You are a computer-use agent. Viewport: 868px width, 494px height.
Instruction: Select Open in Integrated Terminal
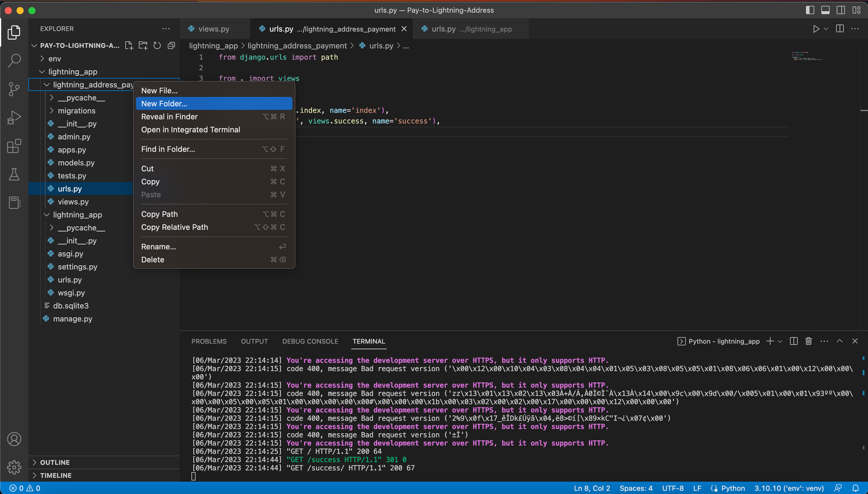point(214,129)
